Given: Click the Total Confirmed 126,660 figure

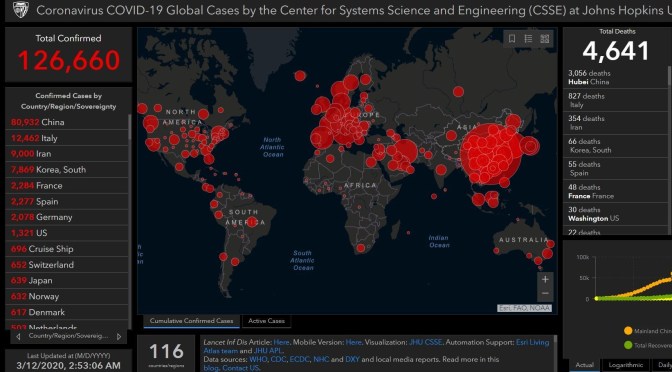Looking at the screenshot, I should (69, 60).
